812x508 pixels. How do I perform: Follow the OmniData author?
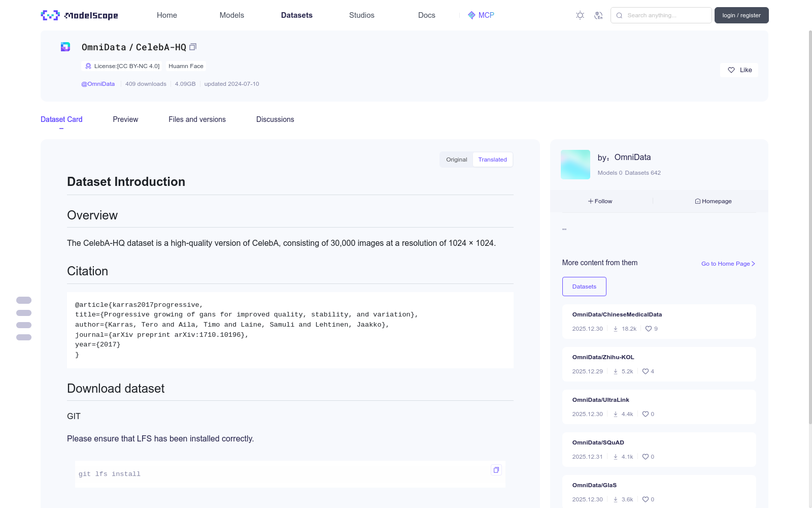tap(600, 201)
